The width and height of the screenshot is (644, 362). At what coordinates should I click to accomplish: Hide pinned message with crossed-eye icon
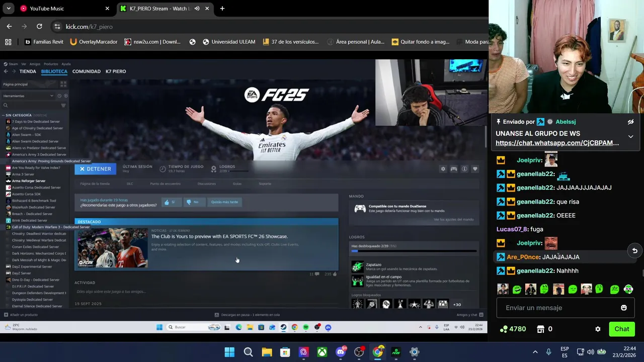(630, 122)
